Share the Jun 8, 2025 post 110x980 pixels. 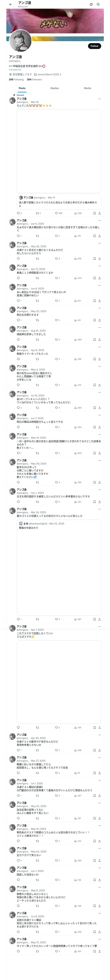(99, 301)
